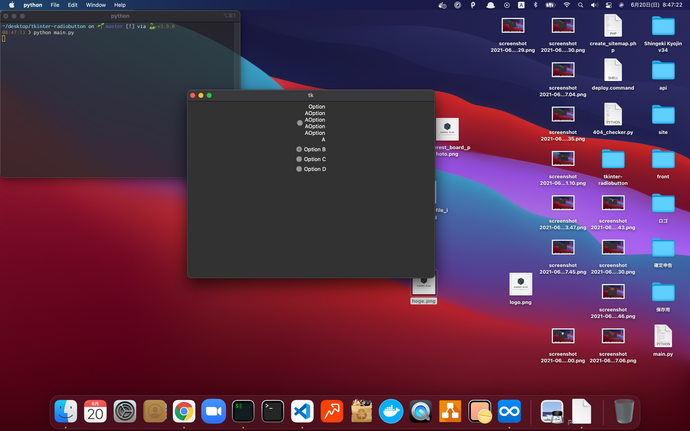Open the date and time display
The height and width of the screenshot is (431, 690).
coord(656,5)
